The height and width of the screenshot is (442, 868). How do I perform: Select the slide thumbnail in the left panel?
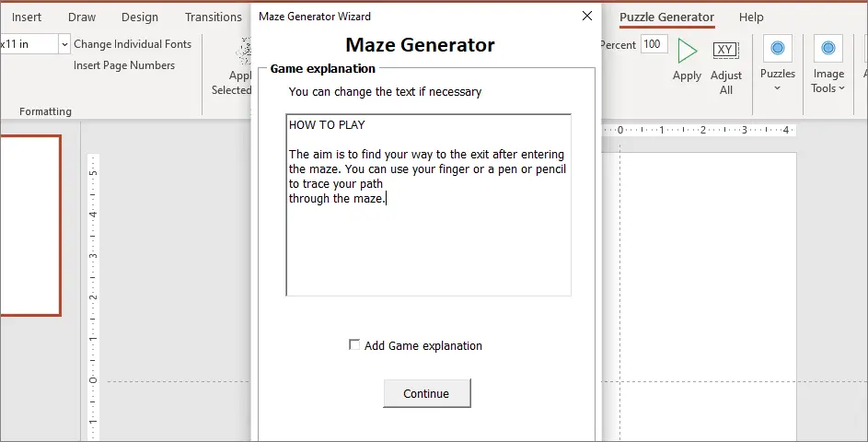click(x=29, y=226)
